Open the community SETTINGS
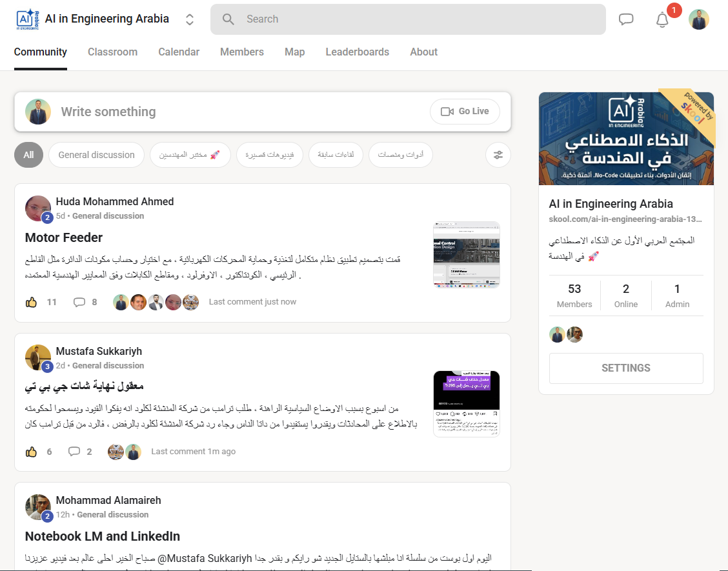Viewport: 728px width, 571px height. (625, 368)
